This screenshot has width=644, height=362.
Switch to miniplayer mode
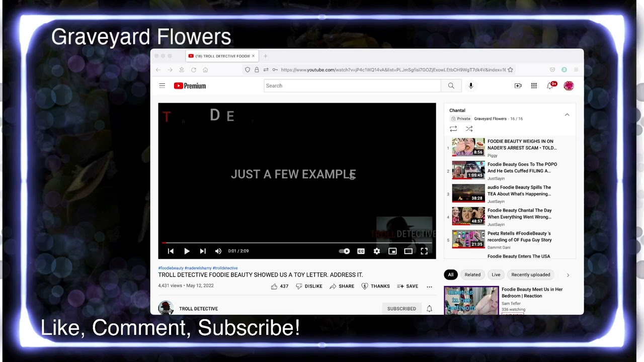(392, 251)
